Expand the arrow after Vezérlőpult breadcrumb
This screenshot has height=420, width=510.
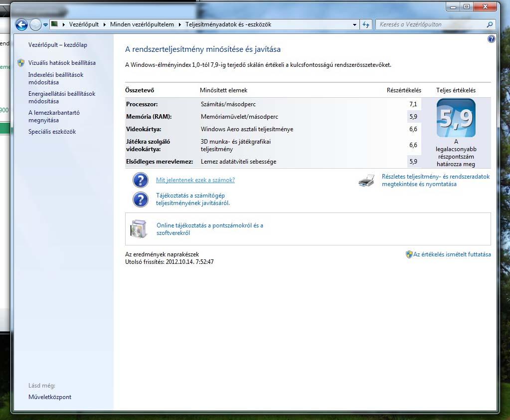pos(104,24)
